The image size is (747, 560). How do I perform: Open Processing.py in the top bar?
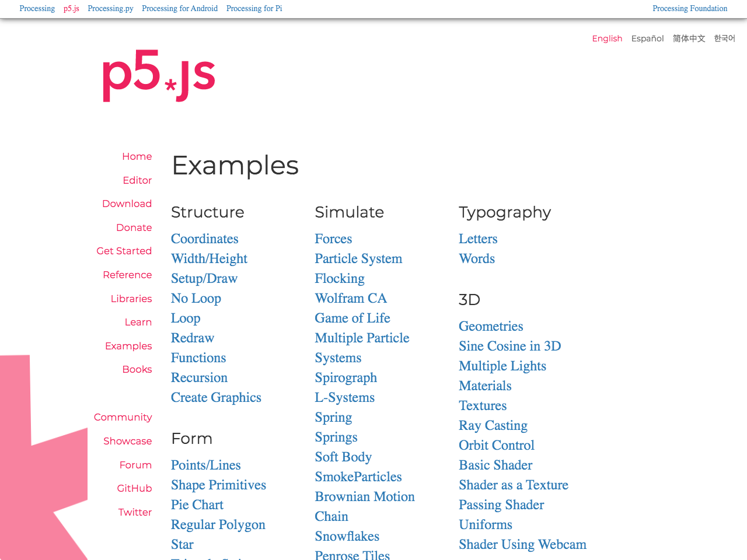(x=110, y=9)
